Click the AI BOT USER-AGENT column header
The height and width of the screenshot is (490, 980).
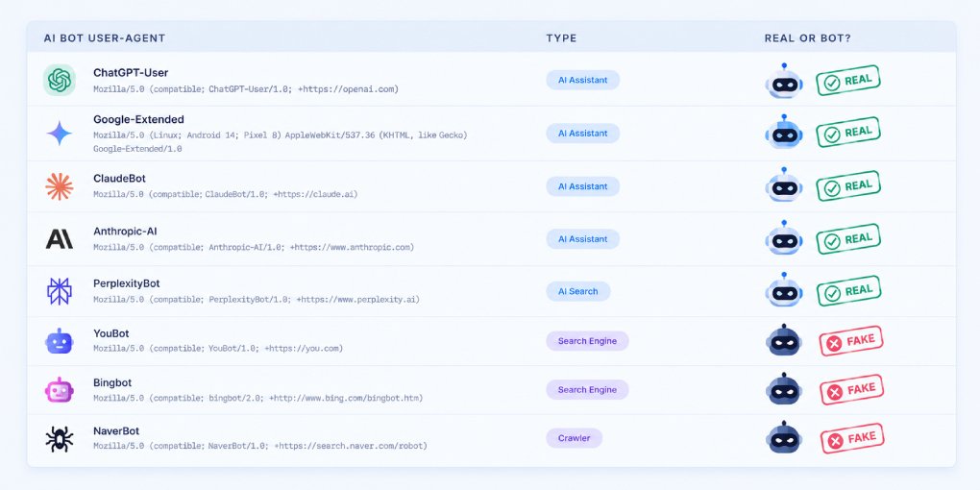pyautogui.click(x=105, y=38)
